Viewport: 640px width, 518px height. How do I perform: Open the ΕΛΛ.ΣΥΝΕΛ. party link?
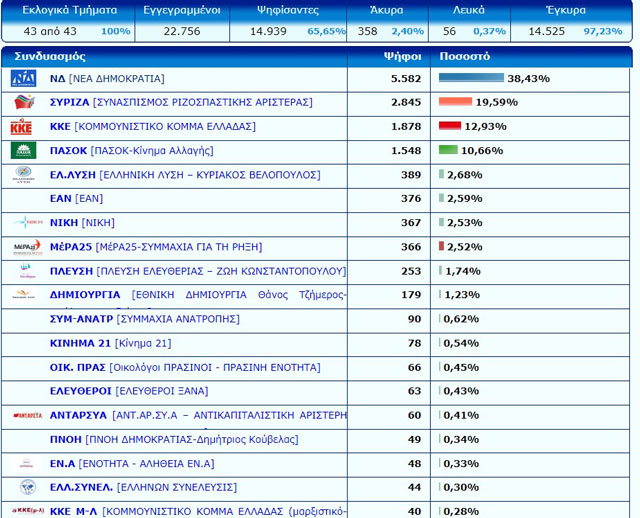pyautogui.click(x=143, y=487)
